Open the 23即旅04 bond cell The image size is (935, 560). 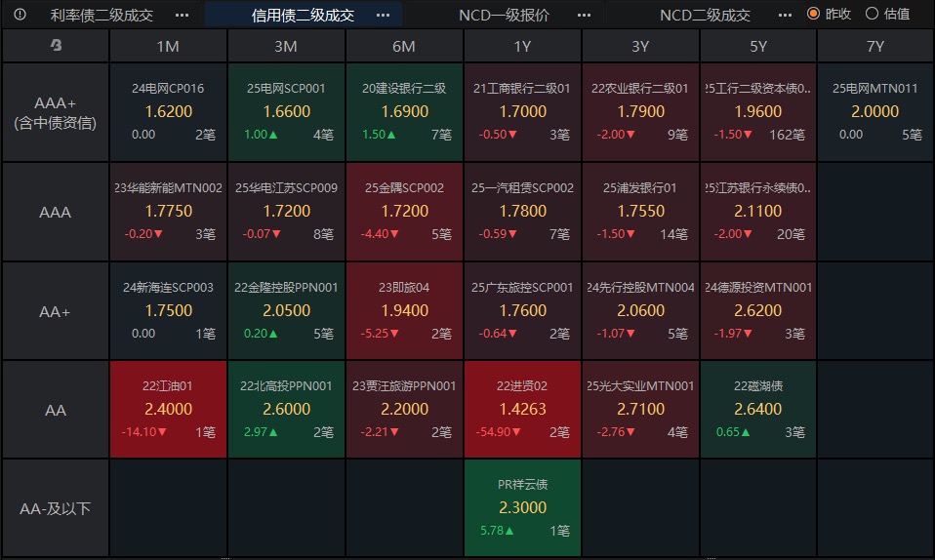[x=404, y=310]
